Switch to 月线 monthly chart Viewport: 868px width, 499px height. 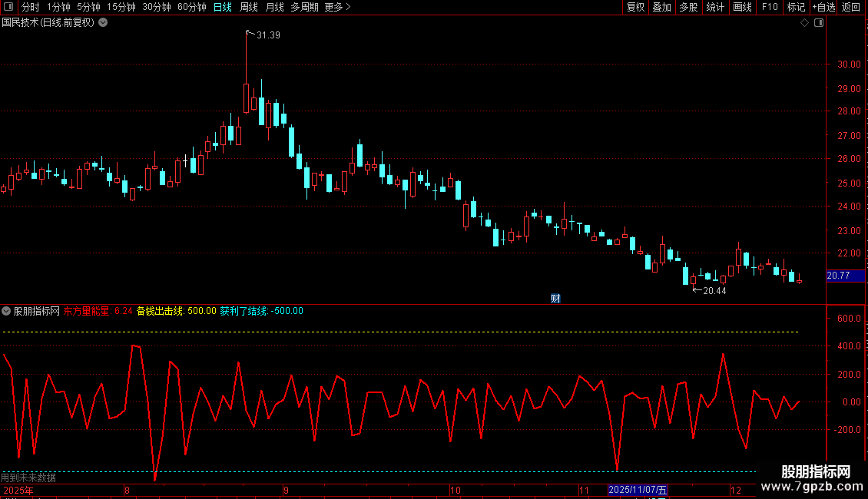pyautogui.click(x=274, y=7)
